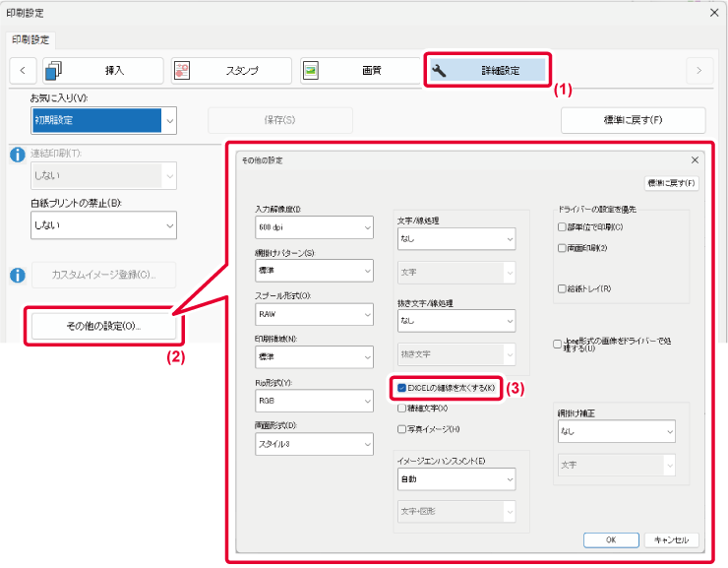Enable the 写真イメージ(H) checkbox
The width and height of the screenshot is (728, 568).
click(x=401, y=429)
